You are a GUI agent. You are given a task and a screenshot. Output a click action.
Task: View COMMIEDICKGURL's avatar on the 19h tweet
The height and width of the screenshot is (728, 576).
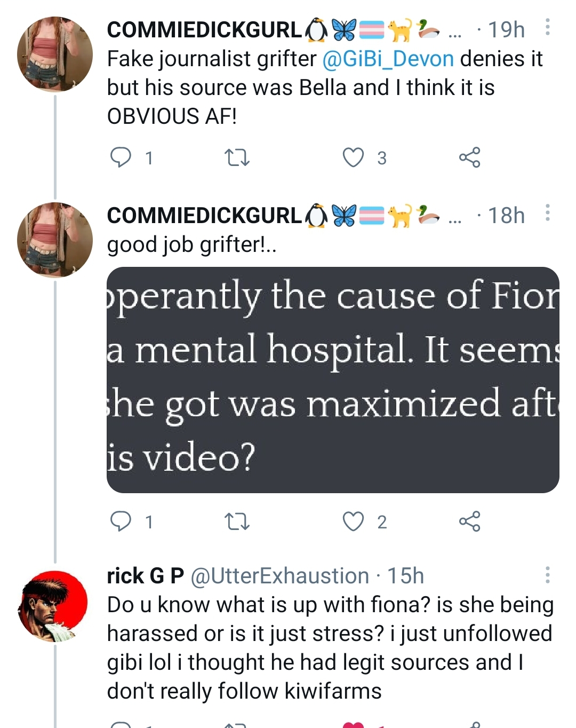coord(55,54)
